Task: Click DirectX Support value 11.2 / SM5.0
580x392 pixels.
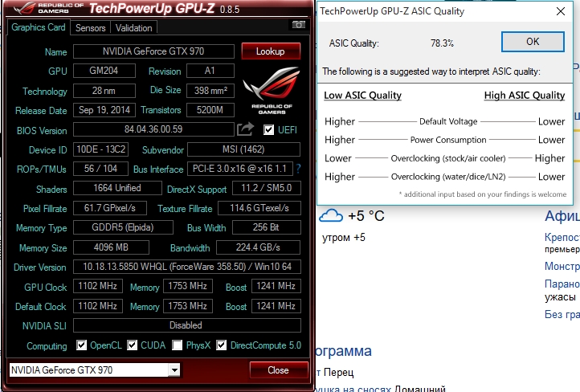Action: click(x=267, y=188)
